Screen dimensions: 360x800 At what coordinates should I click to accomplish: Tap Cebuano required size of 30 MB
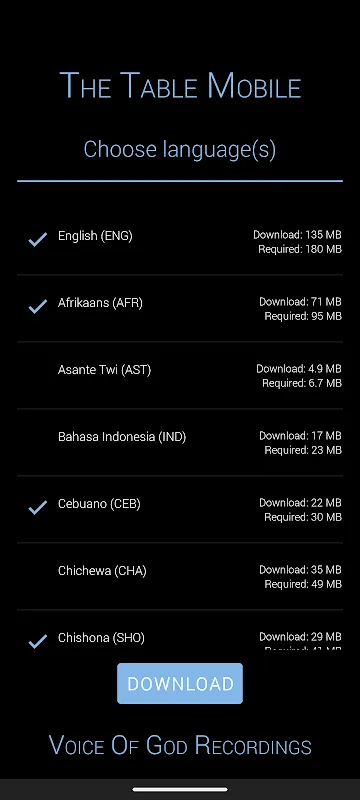click(303, 517)
